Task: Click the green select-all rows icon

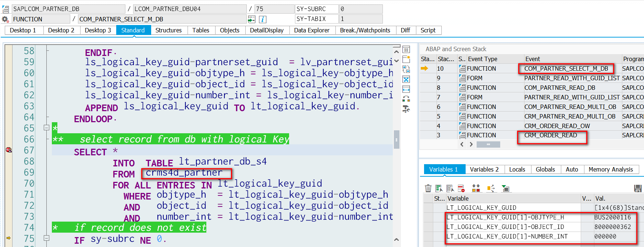Action: (439, 188)
